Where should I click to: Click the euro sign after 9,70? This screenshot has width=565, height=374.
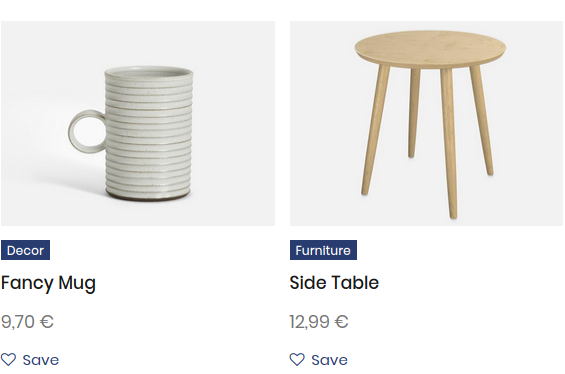tap(47, 322)
